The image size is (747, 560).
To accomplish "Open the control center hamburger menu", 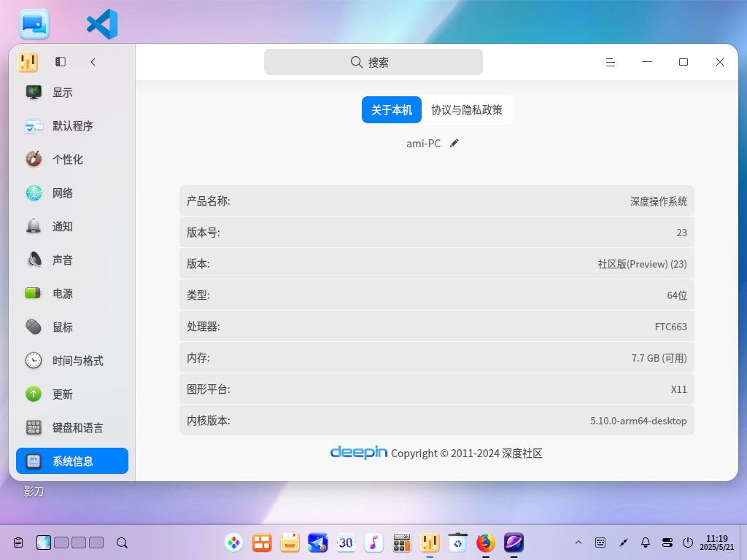I will (611, 63).
